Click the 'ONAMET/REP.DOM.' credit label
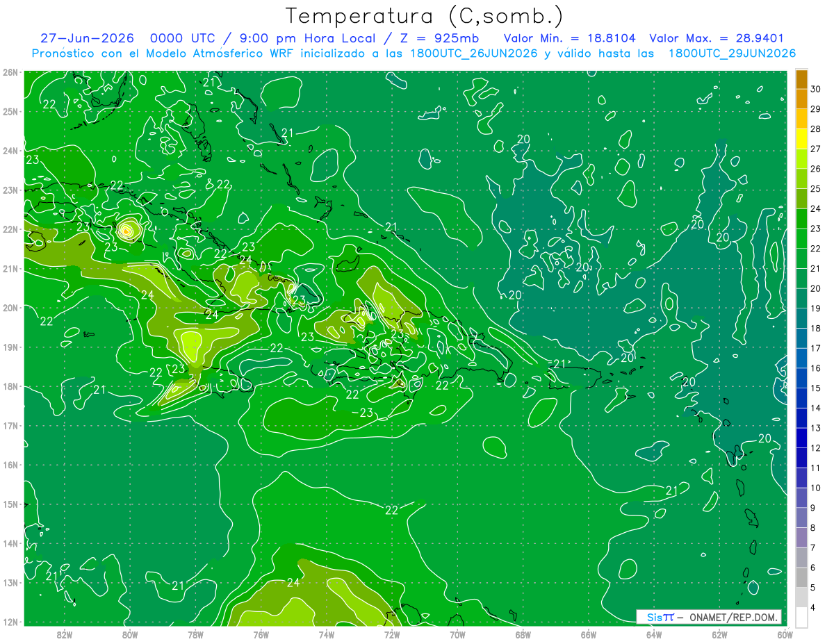Screen dimensions: 834x644 click(733, 617)
